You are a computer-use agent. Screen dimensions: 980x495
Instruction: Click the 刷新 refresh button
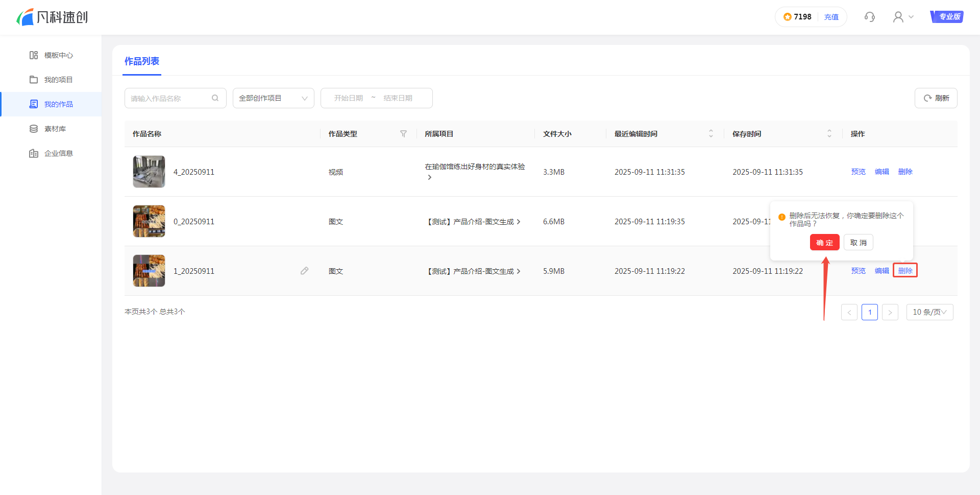point(936,98)
